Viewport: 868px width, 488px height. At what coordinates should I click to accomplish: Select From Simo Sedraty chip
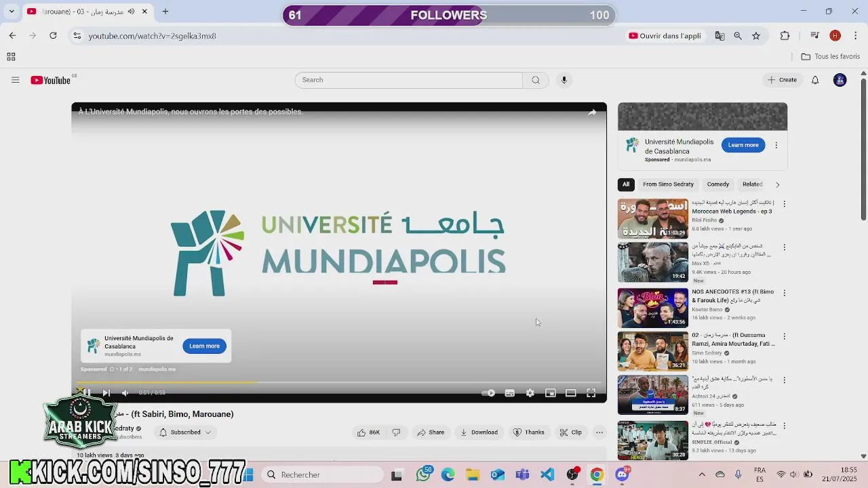point(668,184)
